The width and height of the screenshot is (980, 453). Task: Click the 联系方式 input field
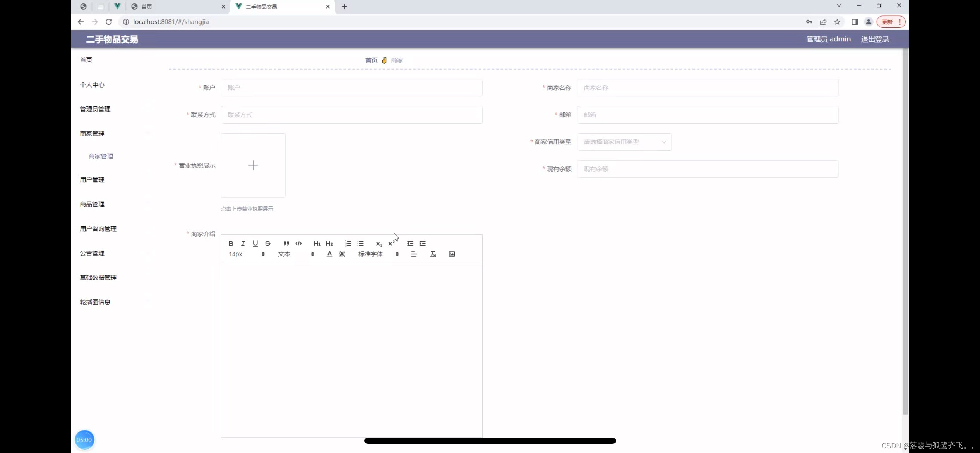352,115
